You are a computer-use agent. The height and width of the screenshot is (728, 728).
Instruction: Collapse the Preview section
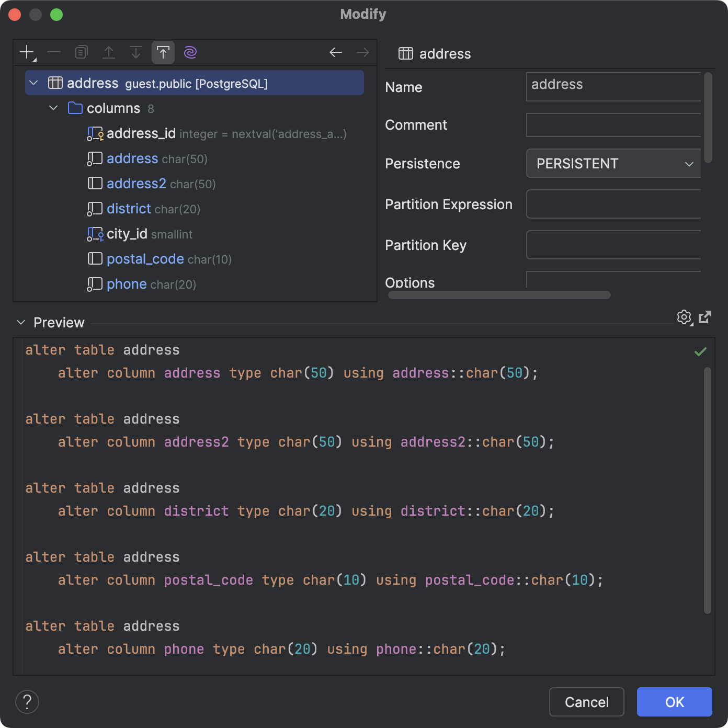tap(21, 323)
